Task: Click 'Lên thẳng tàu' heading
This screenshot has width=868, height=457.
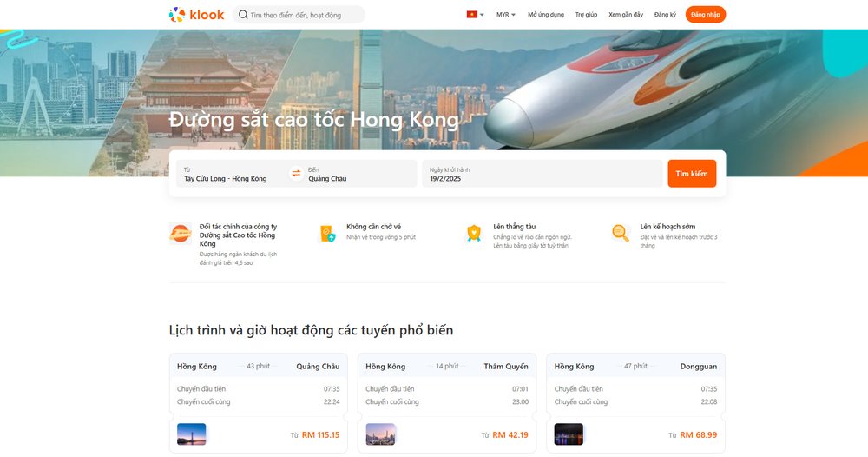Action: click(514, 227)
